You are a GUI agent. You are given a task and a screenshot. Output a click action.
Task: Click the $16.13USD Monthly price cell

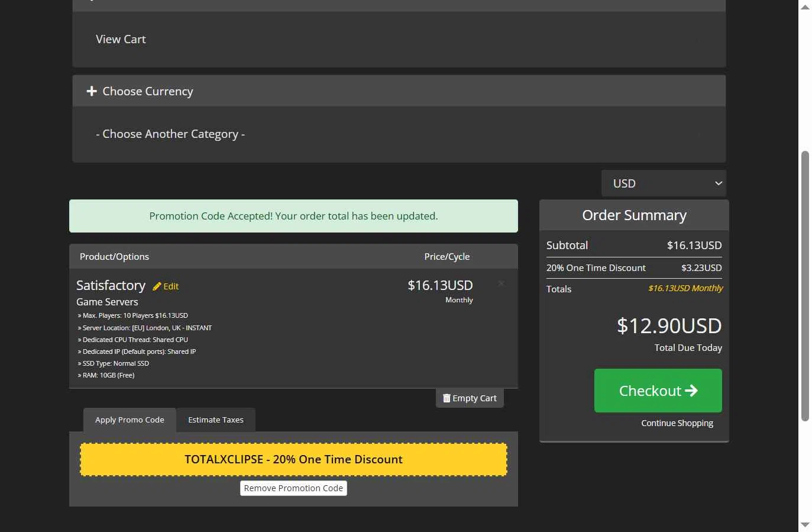click(x=441, y=291)
